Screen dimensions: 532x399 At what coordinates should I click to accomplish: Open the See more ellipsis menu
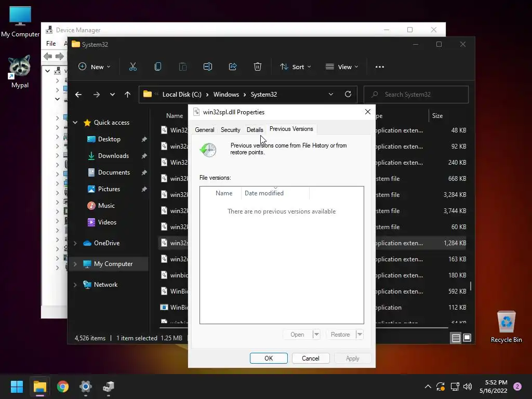click(380, 67)
